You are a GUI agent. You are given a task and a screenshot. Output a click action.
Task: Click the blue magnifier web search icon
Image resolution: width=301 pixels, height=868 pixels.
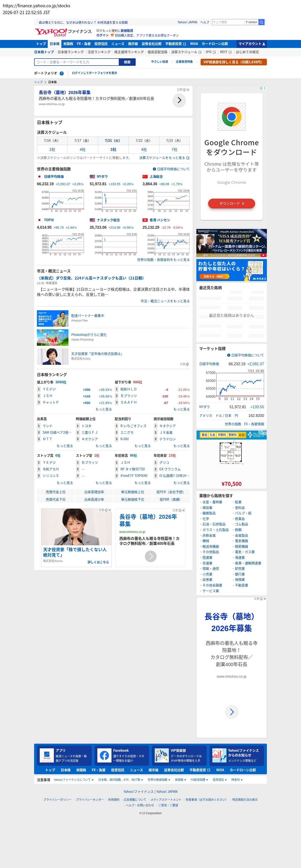point(261,22)
